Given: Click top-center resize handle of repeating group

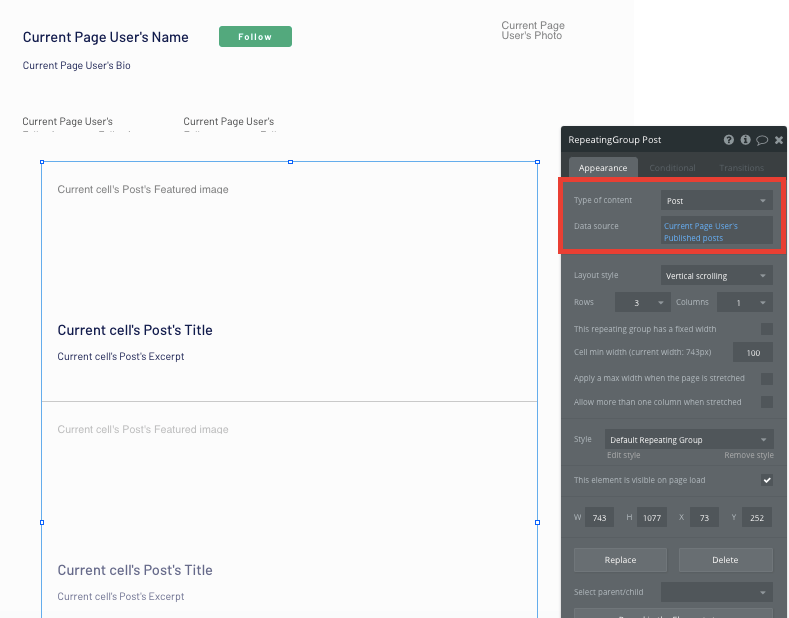Looking at the screenshot, I should coord(290,162).
